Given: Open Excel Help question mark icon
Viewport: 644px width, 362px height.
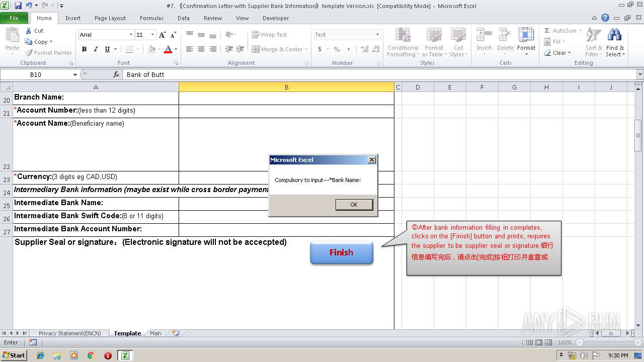Looking at the screenshot, I should [605, 18].
